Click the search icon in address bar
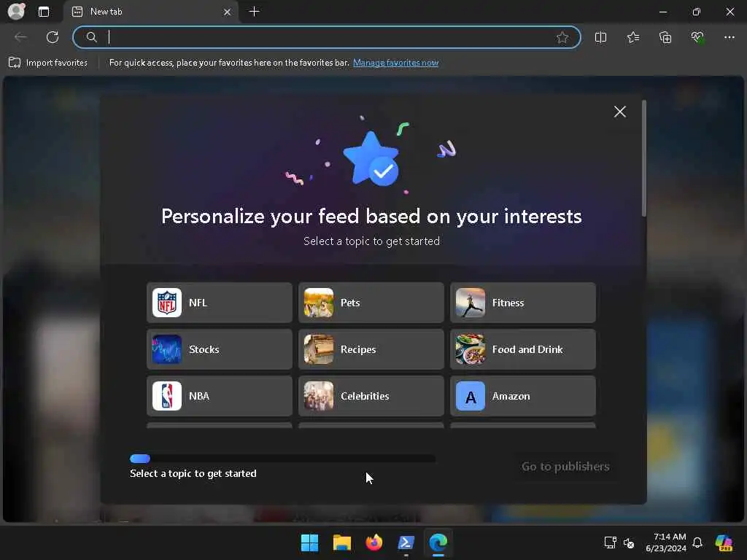747x560 pixels. pyautogui.click(x=91, y=37)
